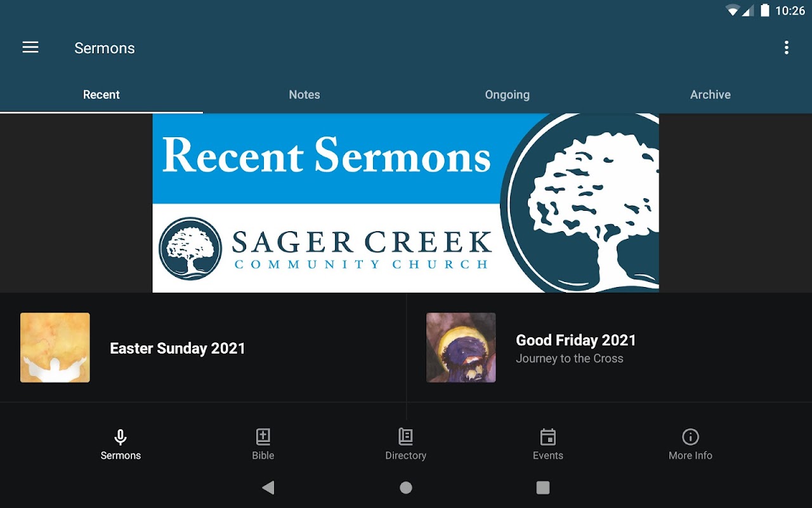
Task: Tap the Easter Sunday thumbnail image
Action: coord(55,347)
